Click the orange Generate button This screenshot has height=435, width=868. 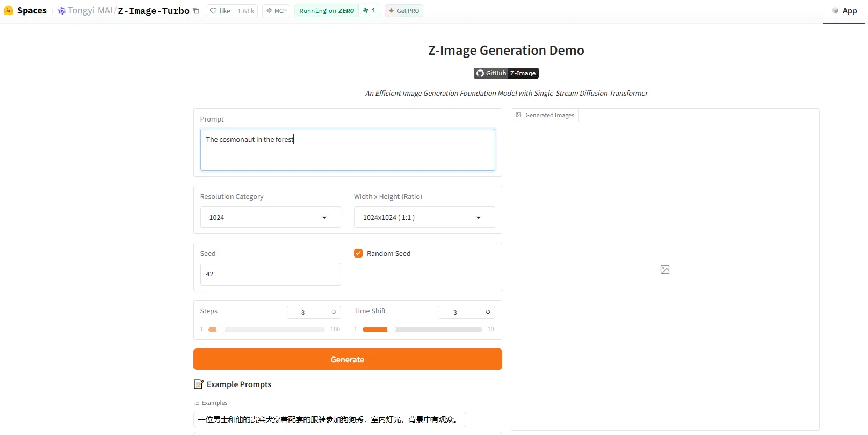coord(348,359)
